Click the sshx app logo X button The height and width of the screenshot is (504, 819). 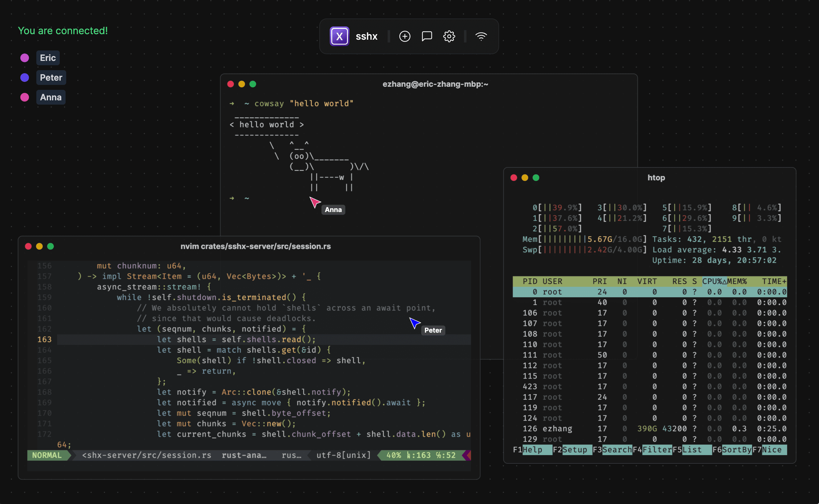coord(337,36)
